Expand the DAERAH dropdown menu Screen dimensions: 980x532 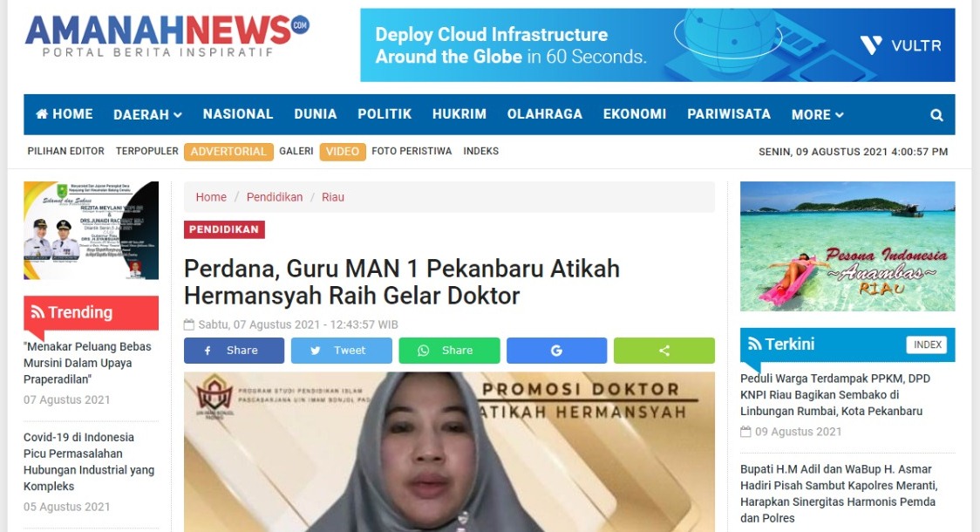(x=147, y=115)
